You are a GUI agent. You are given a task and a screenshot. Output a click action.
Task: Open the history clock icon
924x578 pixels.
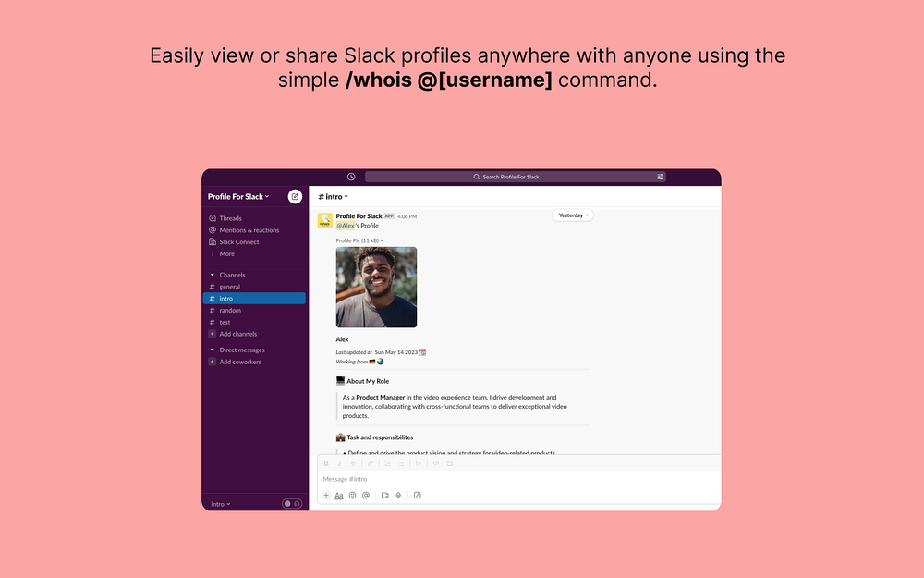(351, 177)
